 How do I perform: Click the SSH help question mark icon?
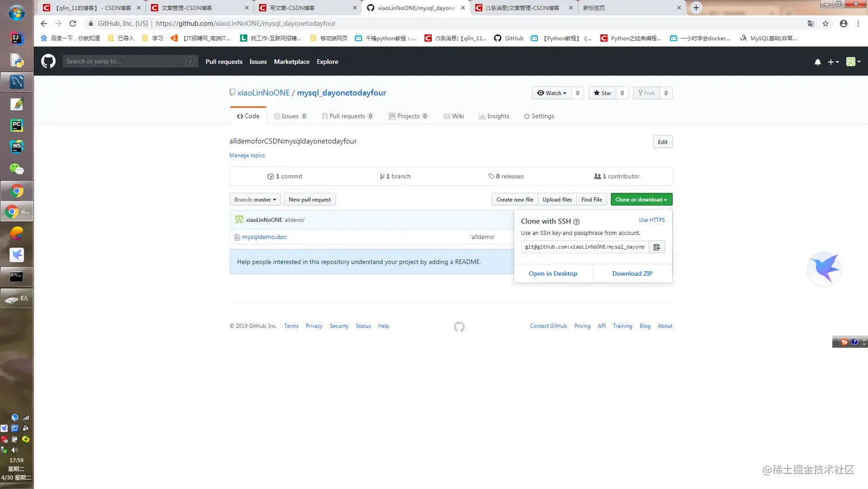click(x=576, y=222)
